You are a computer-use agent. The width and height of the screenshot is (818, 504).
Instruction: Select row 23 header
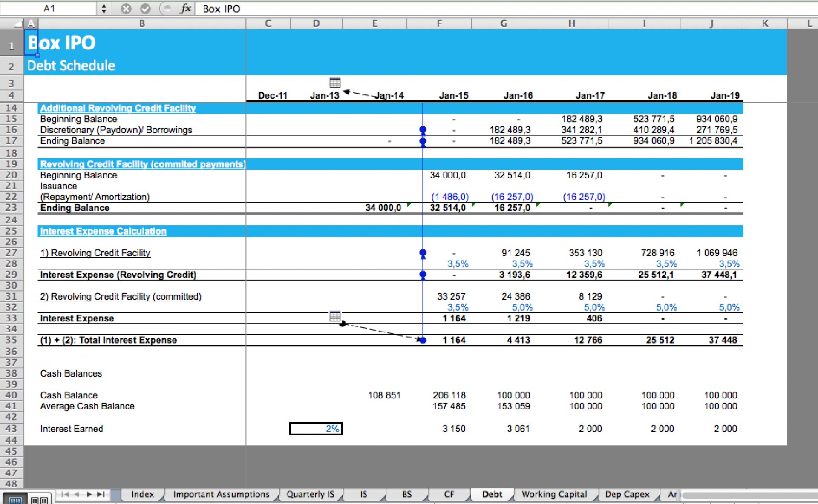click(x=12, y=208)
